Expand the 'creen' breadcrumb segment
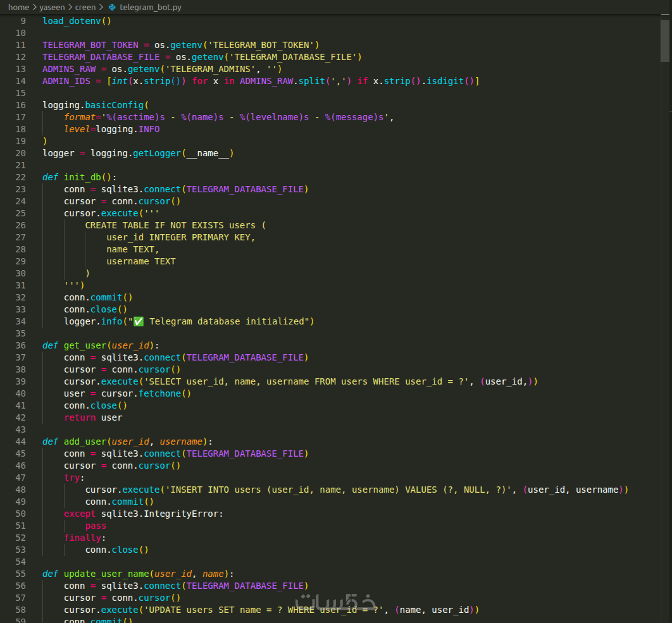Viewport: 672px width, 623px height. pyautogui.click(x=85, y=8)
